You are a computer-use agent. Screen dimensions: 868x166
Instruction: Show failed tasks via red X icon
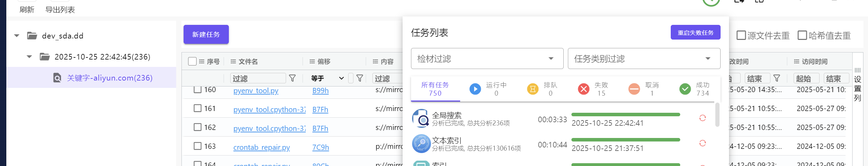pyautogui.click(x=584, y=89)
